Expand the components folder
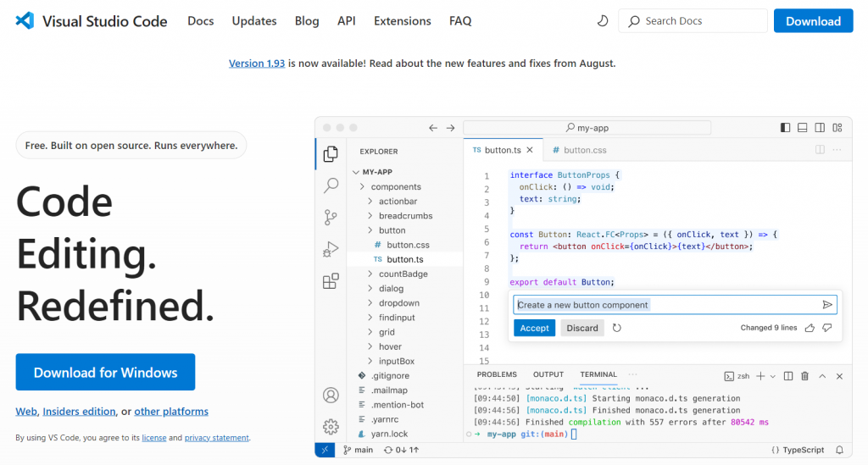The image size is (868, 465). point(363,187)
